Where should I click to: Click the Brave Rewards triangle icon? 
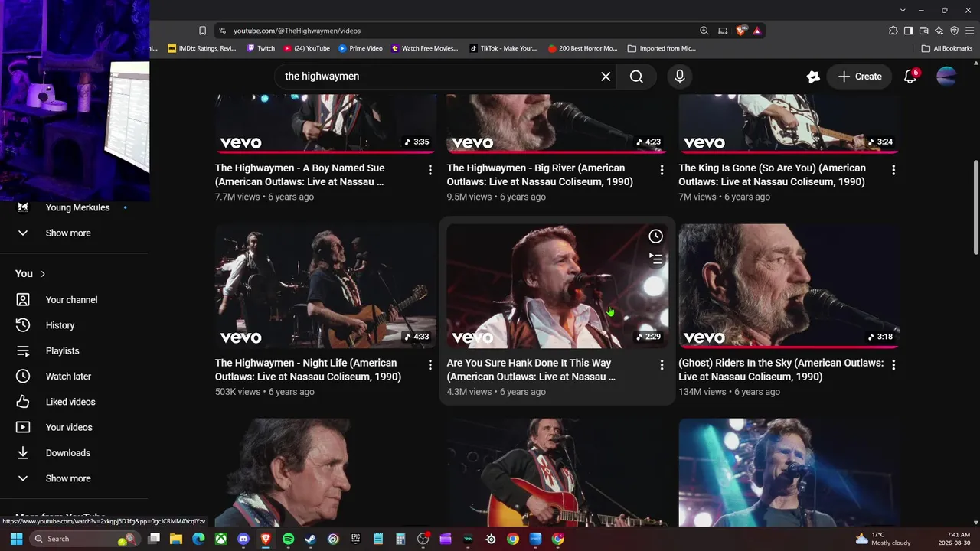tap(756, 31)
